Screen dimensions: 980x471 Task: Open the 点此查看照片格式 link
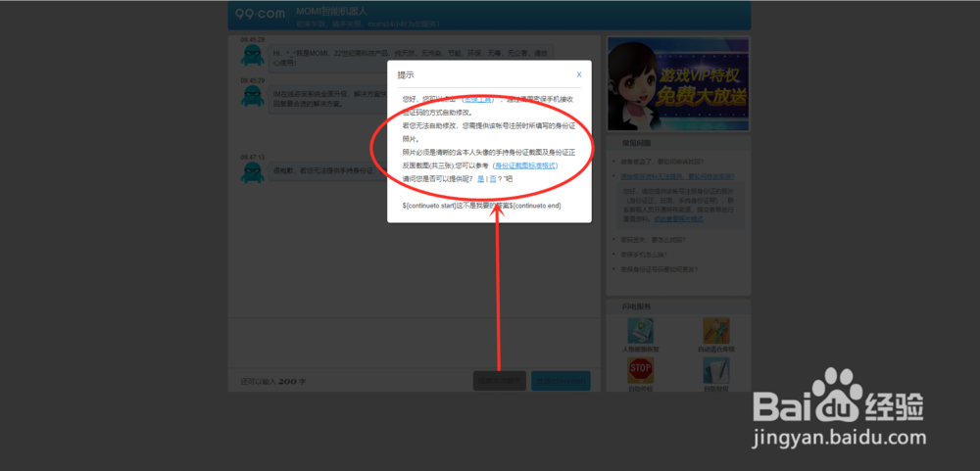(x=678, y=219)
